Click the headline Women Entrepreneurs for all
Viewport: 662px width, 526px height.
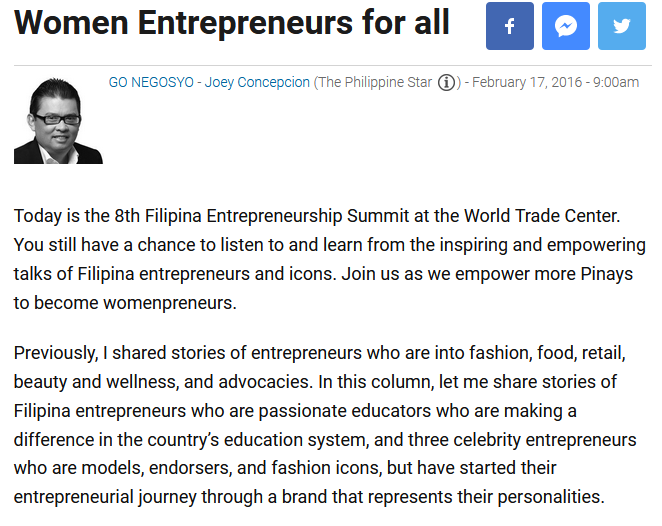[232, 22]
